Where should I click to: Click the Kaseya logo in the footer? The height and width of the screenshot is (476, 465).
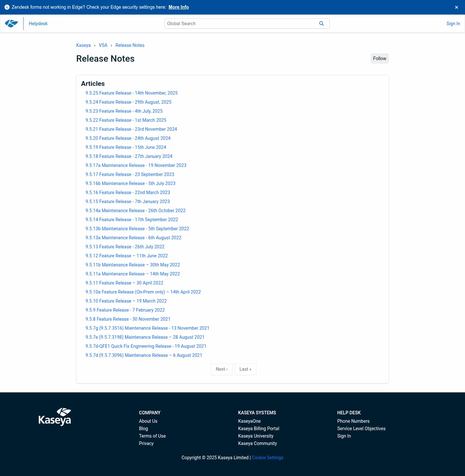coord(55,417)
